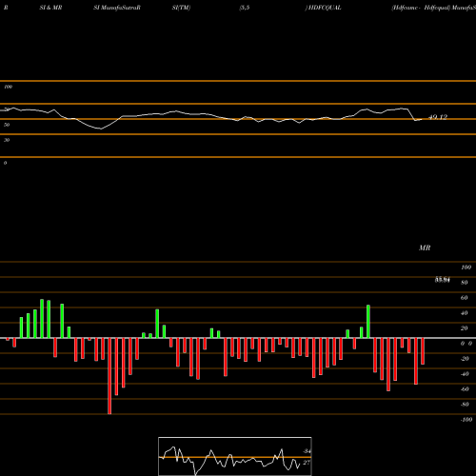Click the '40' label on MR right axis
This screenshot has height=476, width=476.
pyautogui.click(x=465, y=313)
